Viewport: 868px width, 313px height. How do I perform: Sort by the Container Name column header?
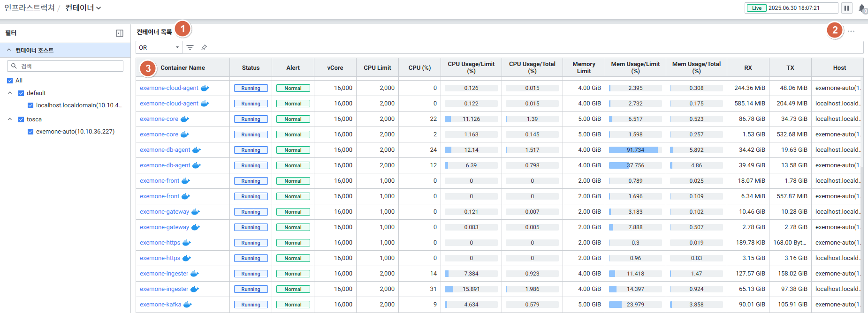pos(183,68)
